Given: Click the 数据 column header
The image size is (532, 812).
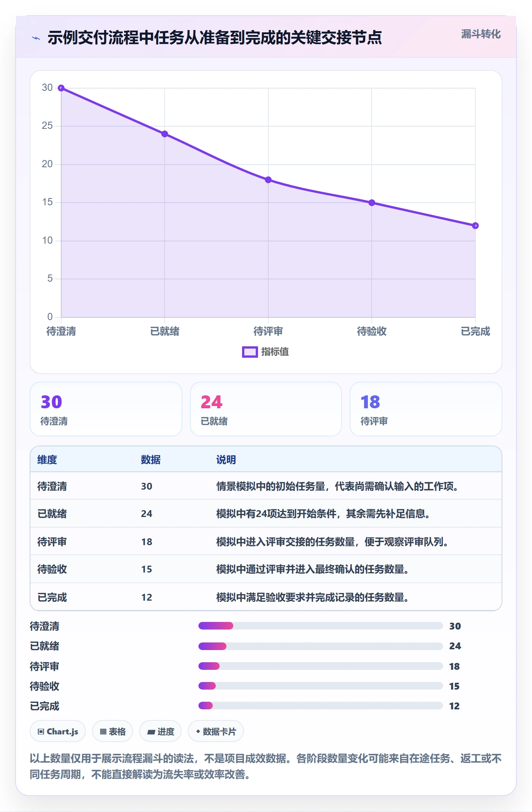Looking at the screenshot, I should [x=151, y=460].
